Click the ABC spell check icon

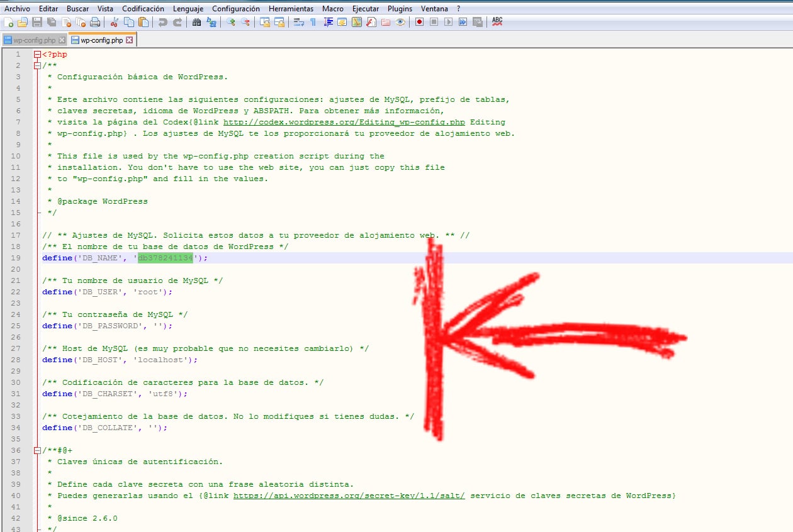[x=497, y=21]
